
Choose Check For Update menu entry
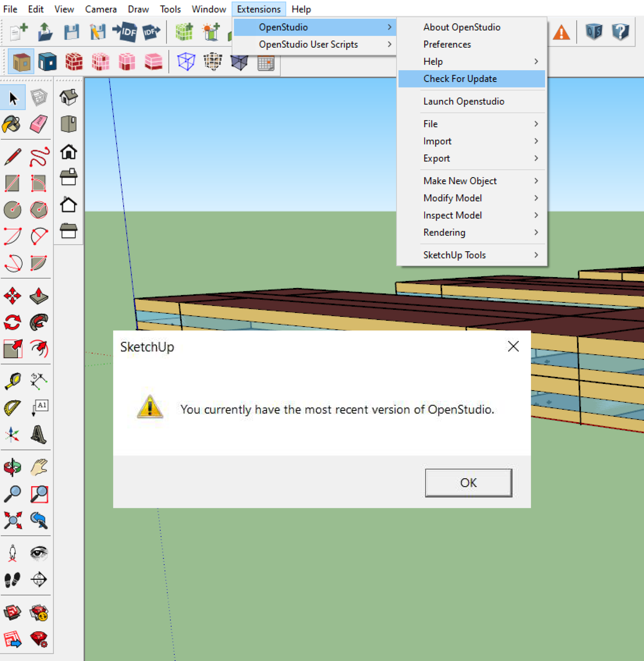tap(460, 79)
